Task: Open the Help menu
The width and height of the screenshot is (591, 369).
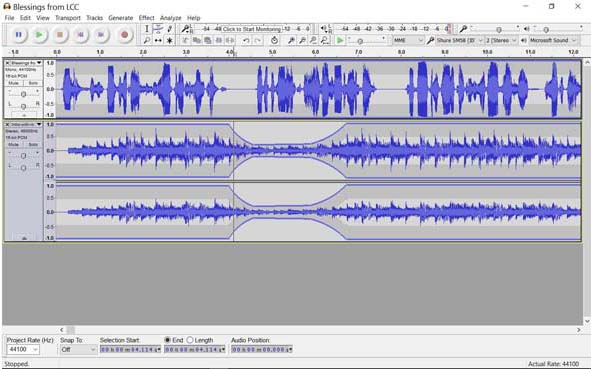Action: pyautogui.click(x=194, y=18)
